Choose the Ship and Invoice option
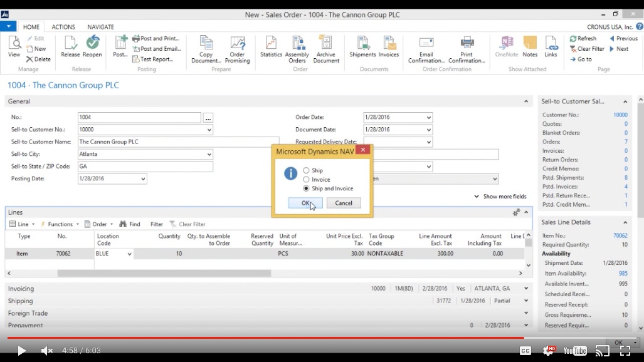Image resolution: width=644 pixels, height=362 pixels. pyautogui.click(x=306, y=189)
